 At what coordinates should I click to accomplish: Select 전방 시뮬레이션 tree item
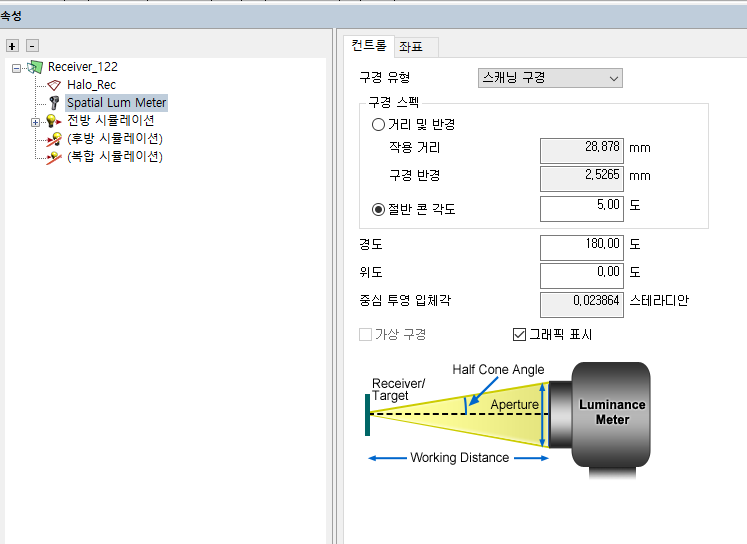(111, 121)
